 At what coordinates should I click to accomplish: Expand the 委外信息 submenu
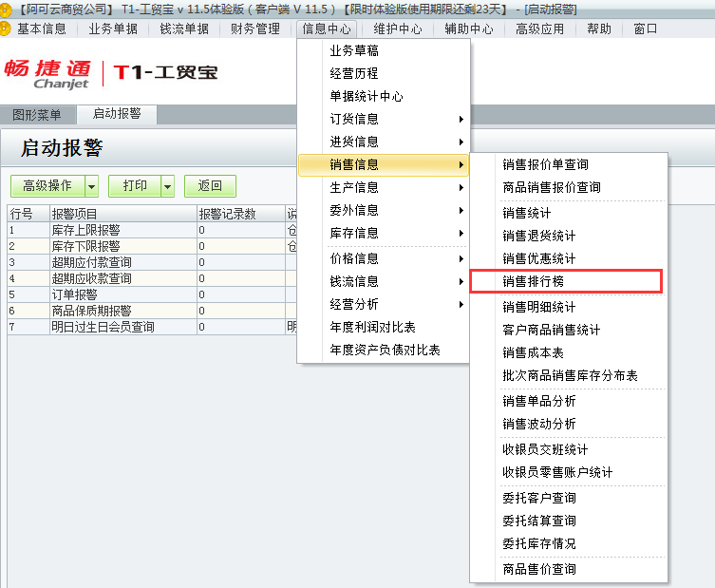click(x=383, y=210)
